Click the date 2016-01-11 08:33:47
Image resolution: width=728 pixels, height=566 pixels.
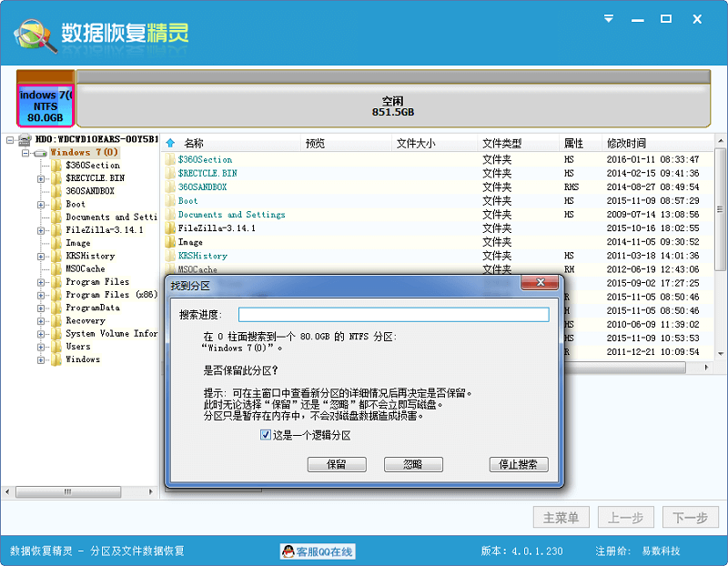[x=652, y=160]
